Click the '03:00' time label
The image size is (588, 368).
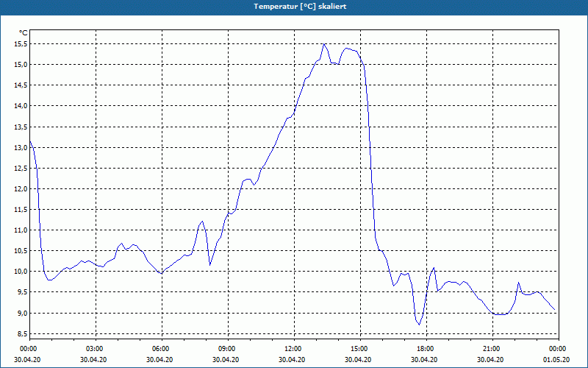pyautogui.click(x=93, y=349)
